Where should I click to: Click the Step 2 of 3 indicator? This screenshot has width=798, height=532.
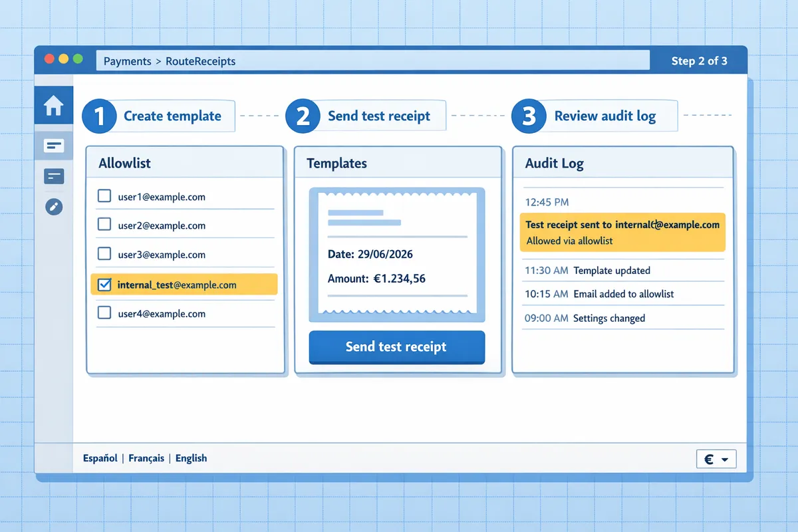coord(699,61)
